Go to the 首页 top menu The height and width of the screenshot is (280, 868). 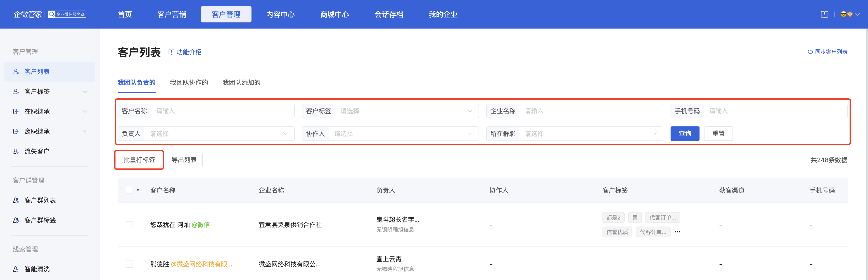click(125, 14)
